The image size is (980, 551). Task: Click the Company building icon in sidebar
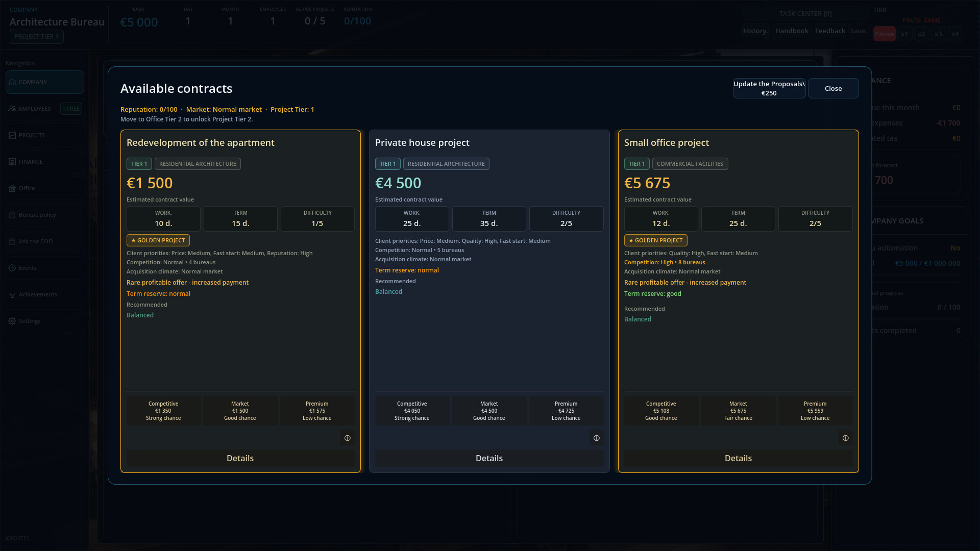pos(12,82)
